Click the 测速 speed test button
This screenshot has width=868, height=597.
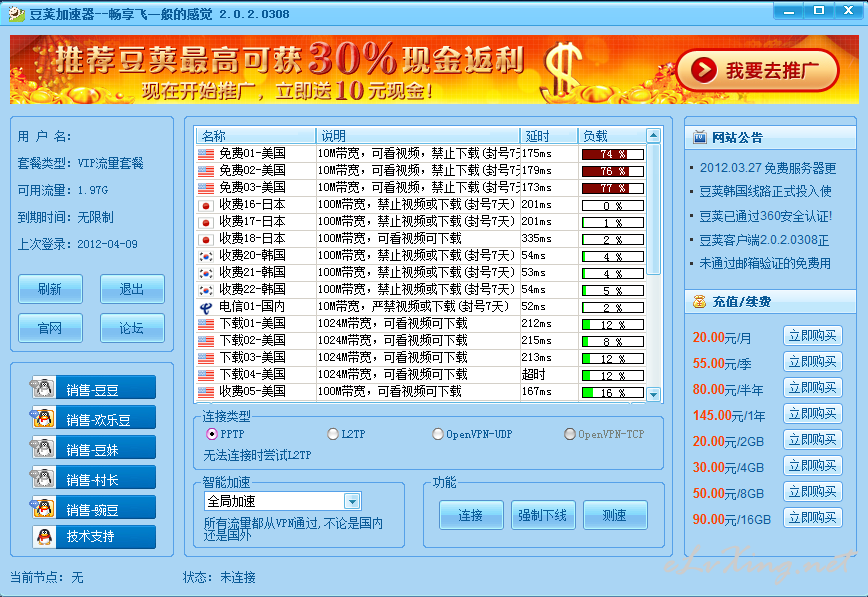615,516
